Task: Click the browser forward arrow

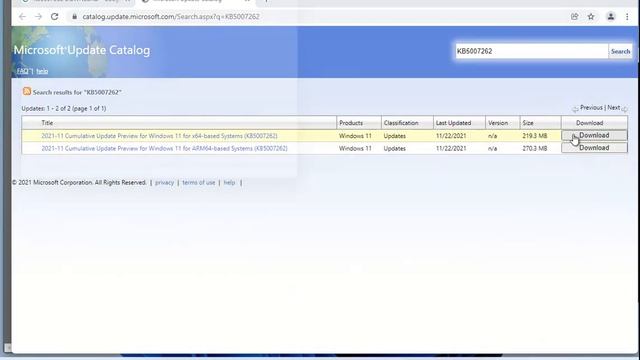Action: coord(38,17)
